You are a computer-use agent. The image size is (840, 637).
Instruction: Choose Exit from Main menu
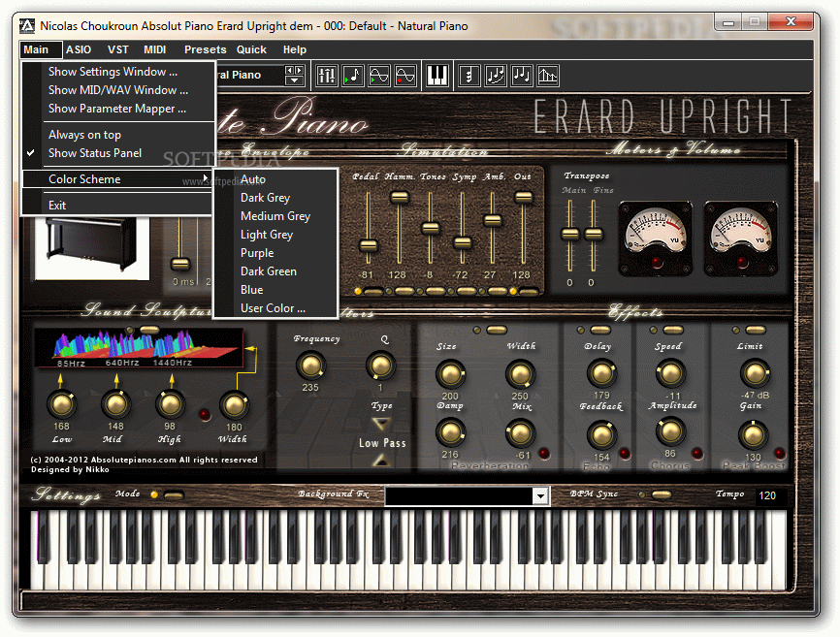[x=118, y=206]
